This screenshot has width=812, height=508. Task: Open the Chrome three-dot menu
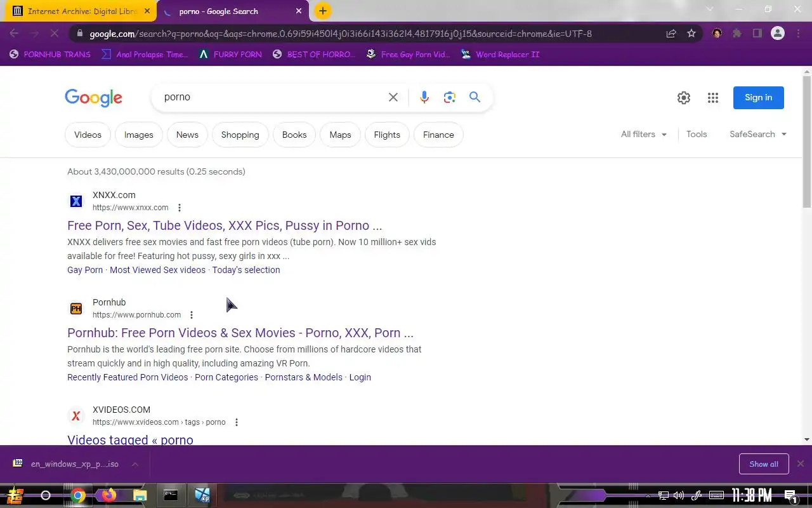pos(798,34)
